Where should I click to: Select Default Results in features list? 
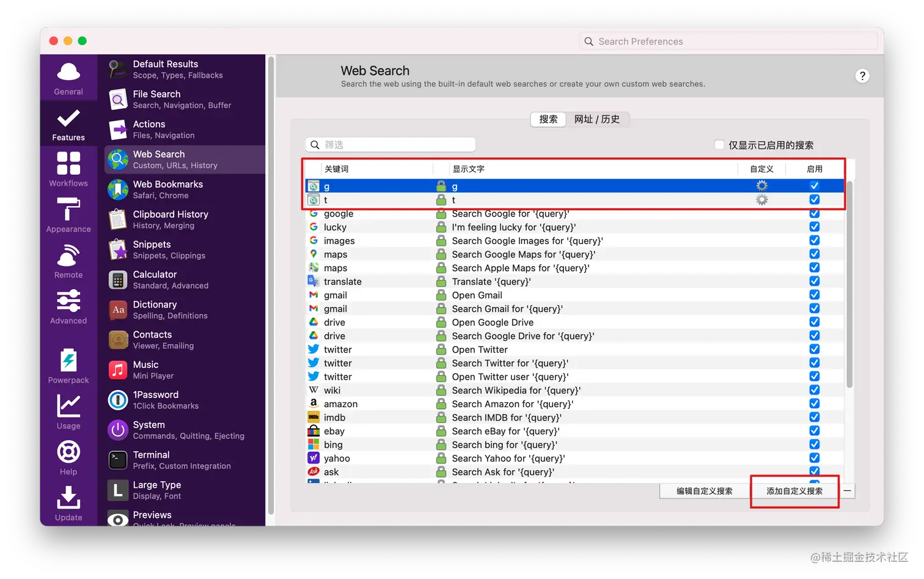185,69
